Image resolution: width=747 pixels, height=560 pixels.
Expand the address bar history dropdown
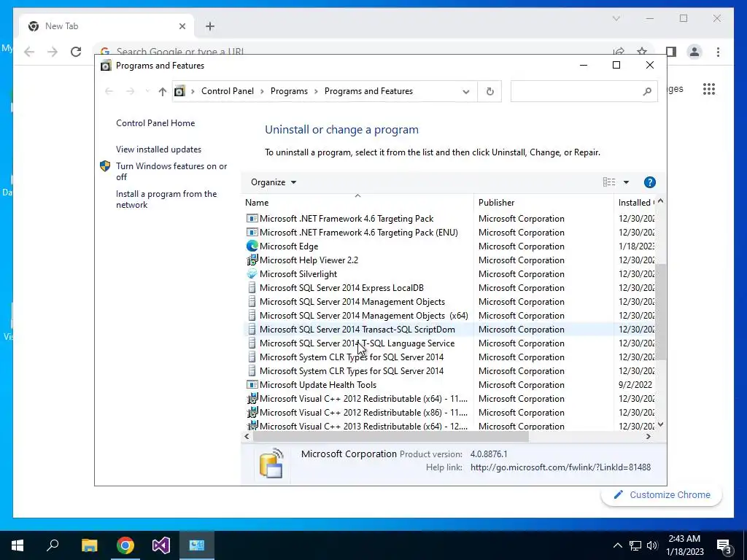pyautogui.click(x=466, y=91)
